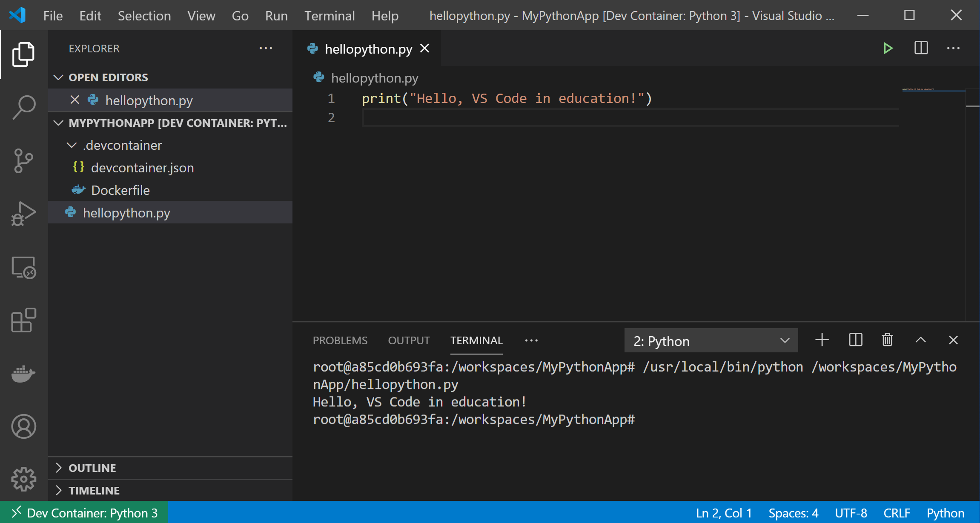Run the Python file using the play icon
The height and width of the screenshot is (523, 980).
(888, 48)
